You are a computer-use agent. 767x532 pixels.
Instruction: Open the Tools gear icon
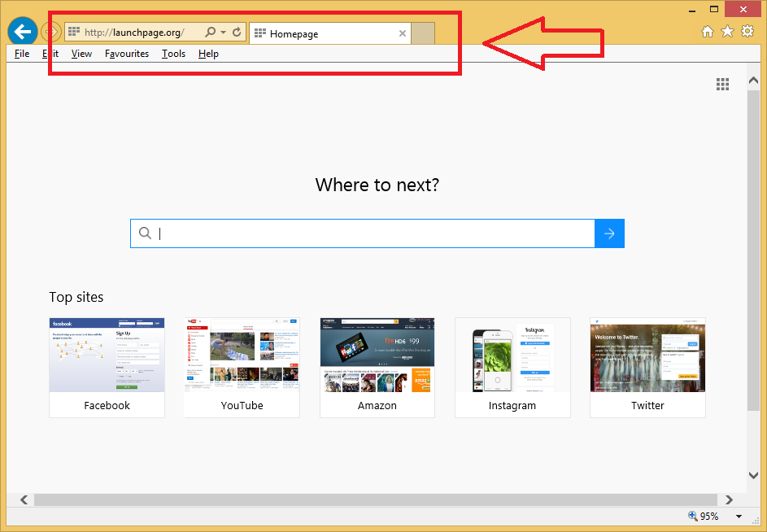[747, 32]
